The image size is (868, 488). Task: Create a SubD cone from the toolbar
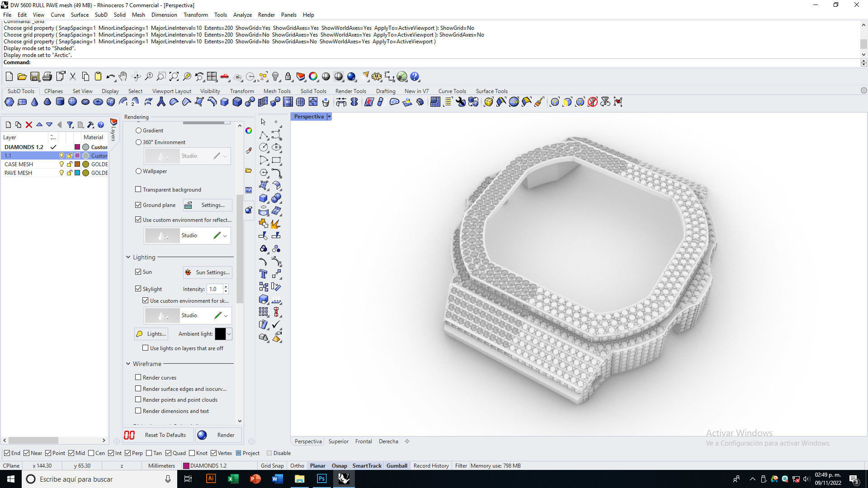point(34,102)
